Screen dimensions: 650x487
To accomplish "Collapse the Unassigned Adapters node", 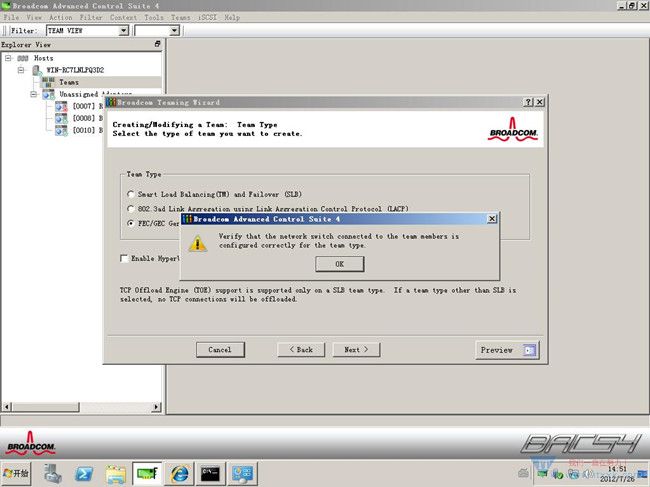I will 34,94.
